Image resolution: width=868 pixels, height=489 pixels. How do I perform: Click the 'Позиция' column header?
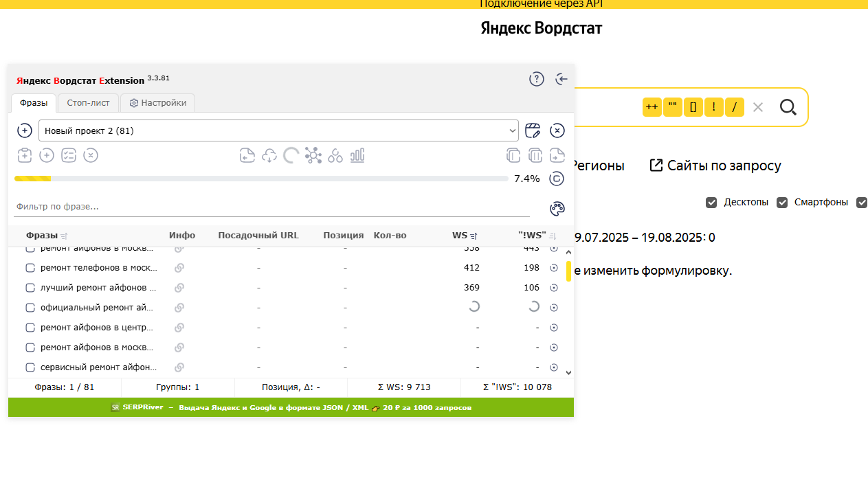point(344,236)
